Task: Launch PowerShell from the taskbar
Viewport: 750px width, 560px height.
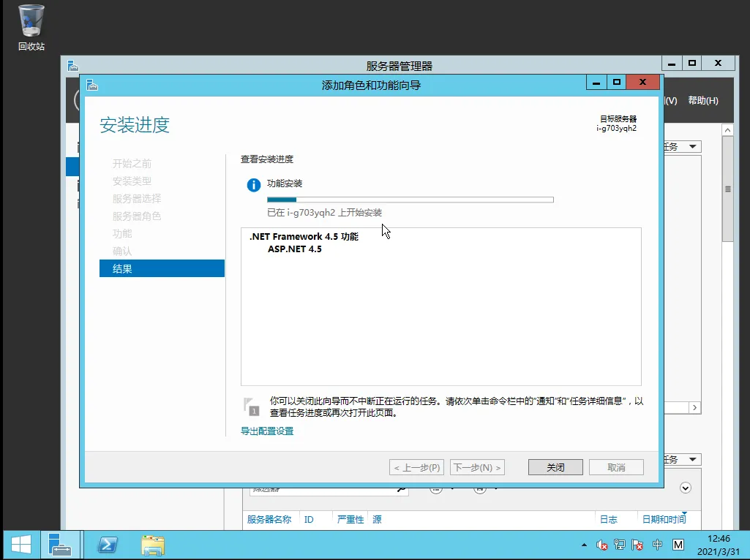Action: click(108, 545)
